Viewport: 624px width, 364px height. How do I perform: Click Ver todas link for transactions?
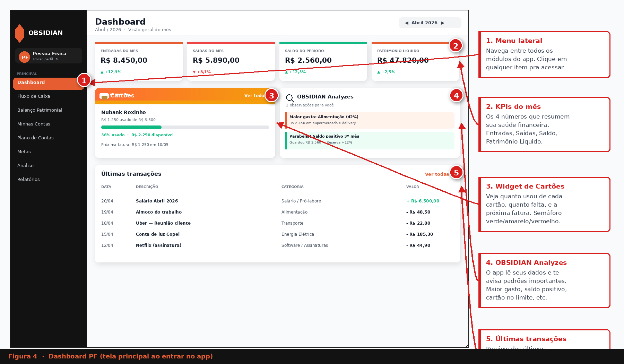click(x=437, y=174)
